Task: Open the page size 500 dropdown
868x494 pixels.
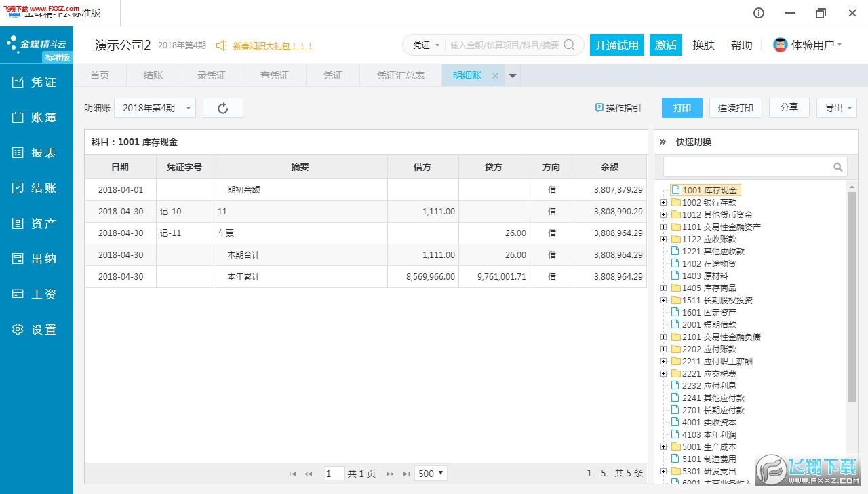Action: click(431, 474)
